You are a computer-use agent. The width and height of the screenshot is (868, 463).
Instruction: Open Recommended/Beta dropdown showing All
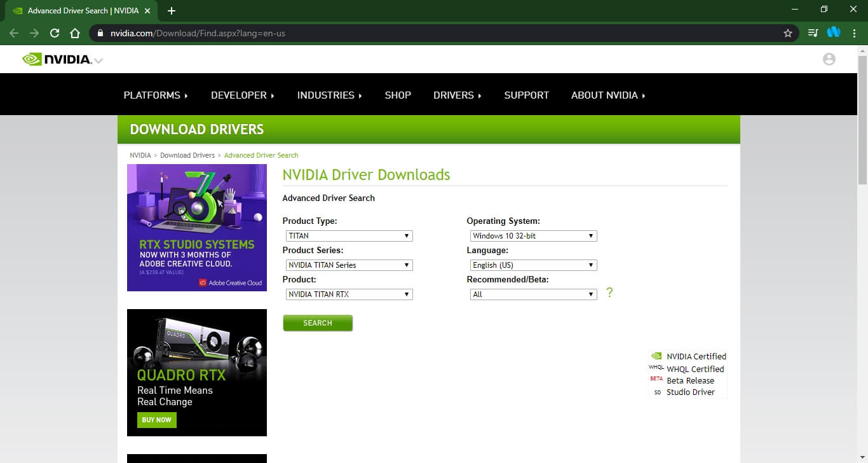click(x=533, y=294)
